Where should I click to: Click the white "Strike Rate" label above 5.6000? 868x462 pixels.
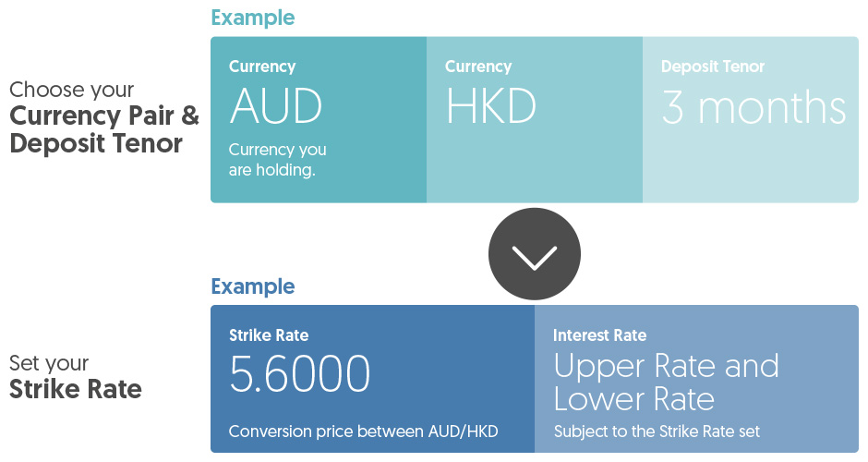point(269,335)
